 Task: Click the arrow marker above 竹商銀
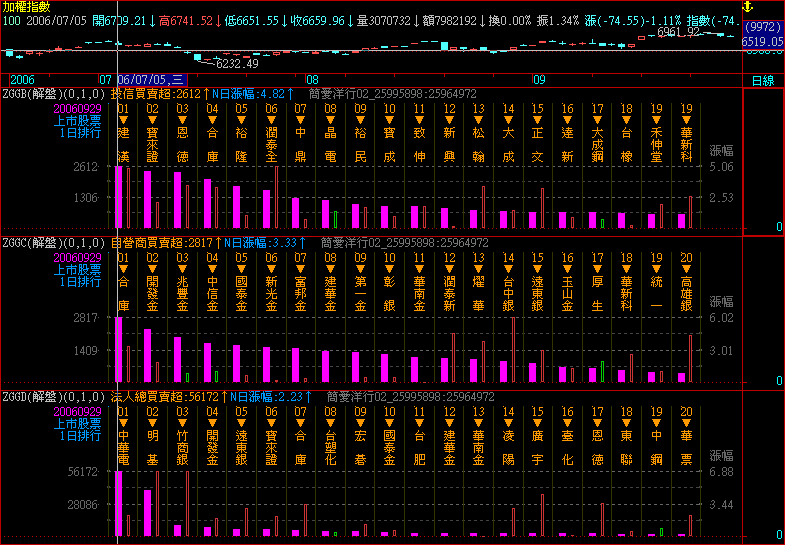pyautogui.click(x=182, y=422)
